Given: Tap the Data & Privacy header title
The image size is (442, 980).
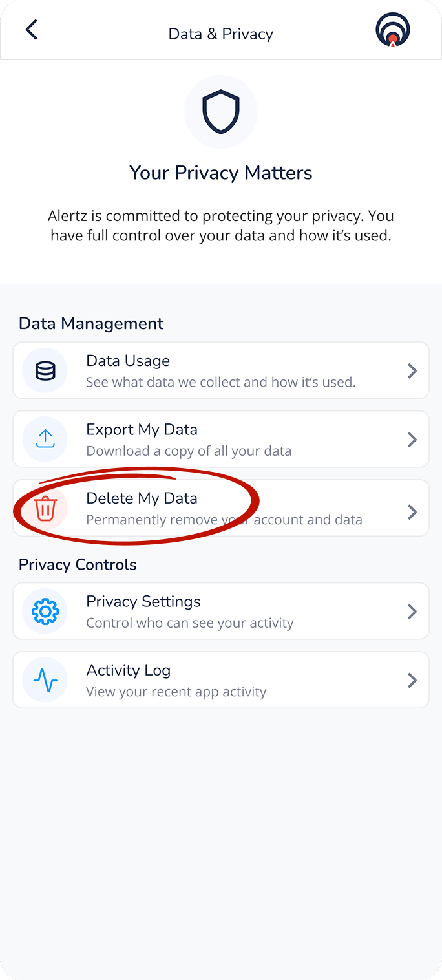Looking at the screenshot, I should click(x=221, y=34).
